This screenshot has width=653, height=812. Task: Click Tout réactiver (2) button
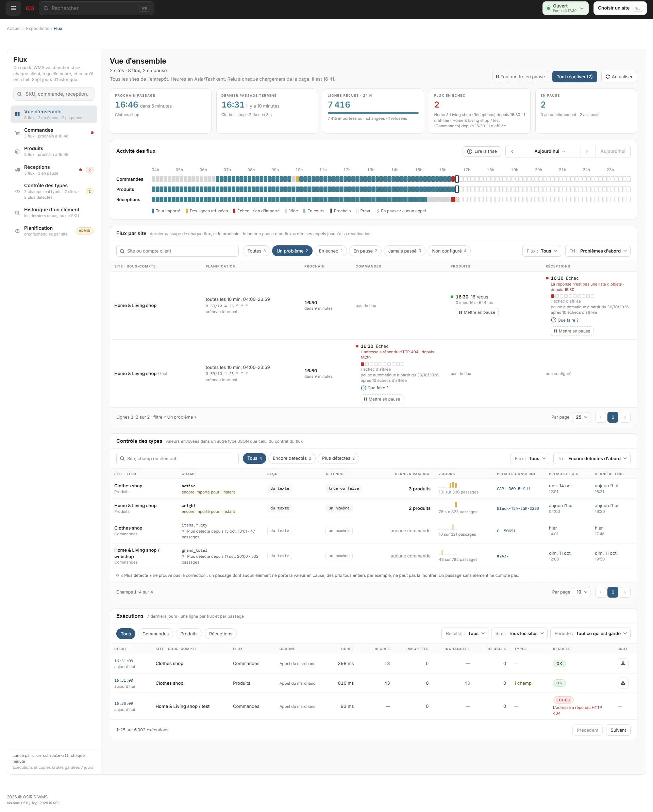(574, 77)
